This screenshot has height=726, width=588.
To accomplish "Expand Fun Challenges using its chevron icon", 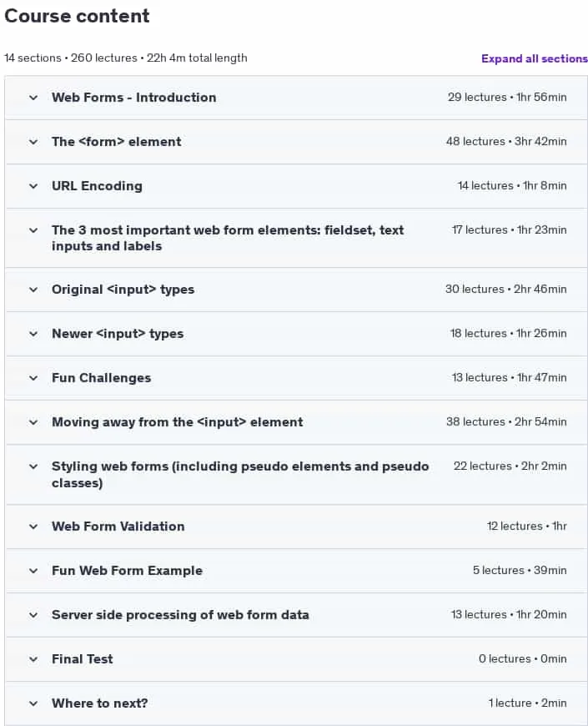I will click(33, 378).
